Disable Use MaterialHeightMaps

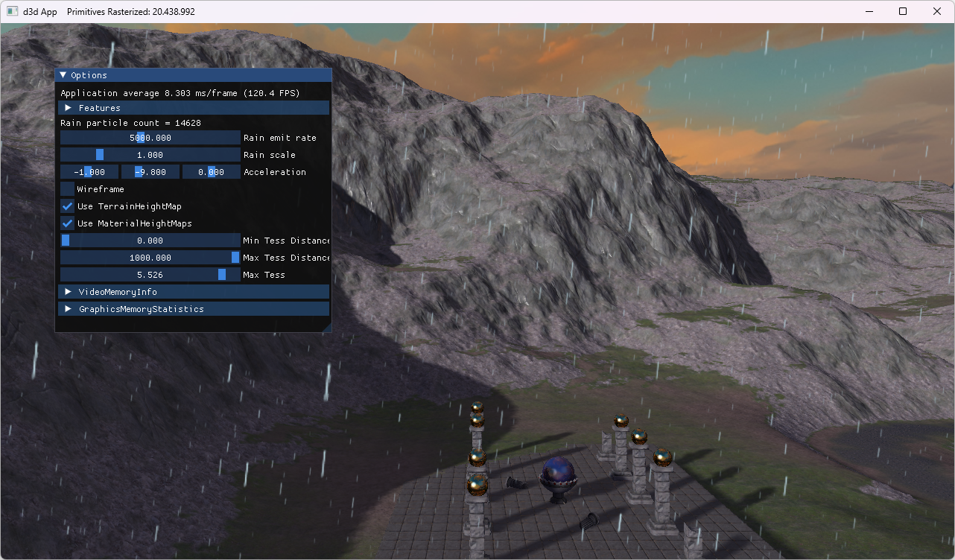(66, 223)
